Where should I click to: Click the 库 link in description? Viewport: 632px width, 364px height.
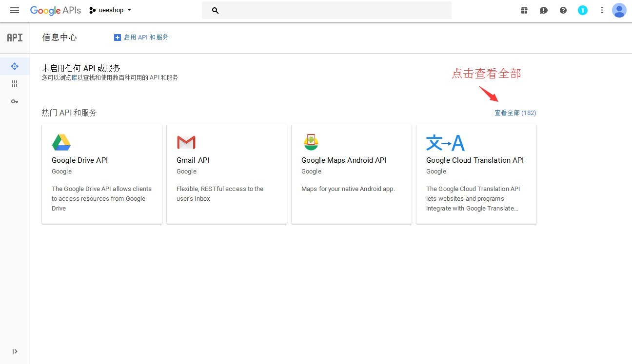pos(74,77)
